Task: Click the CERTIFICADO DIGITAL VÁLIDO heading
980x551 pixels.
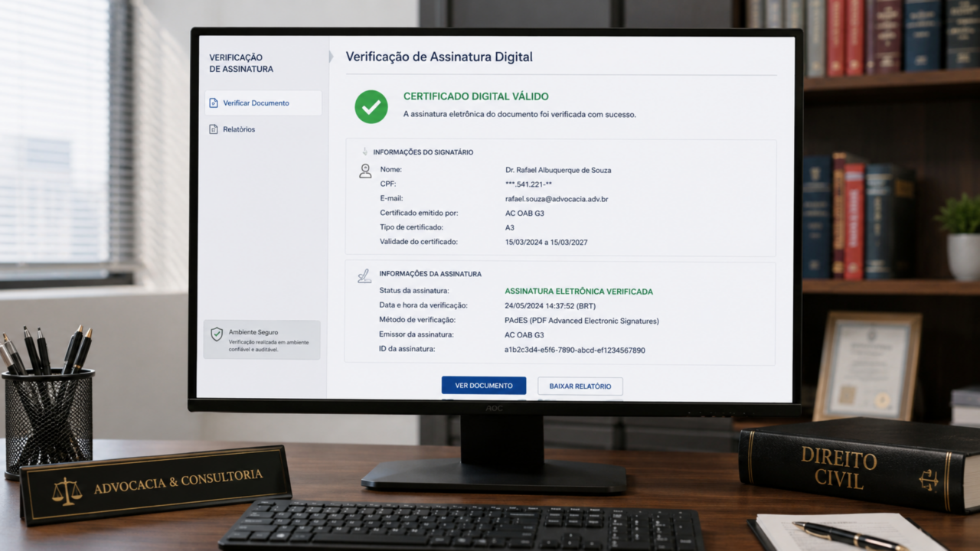Action: pyautogui.click(x=476, y=96)
